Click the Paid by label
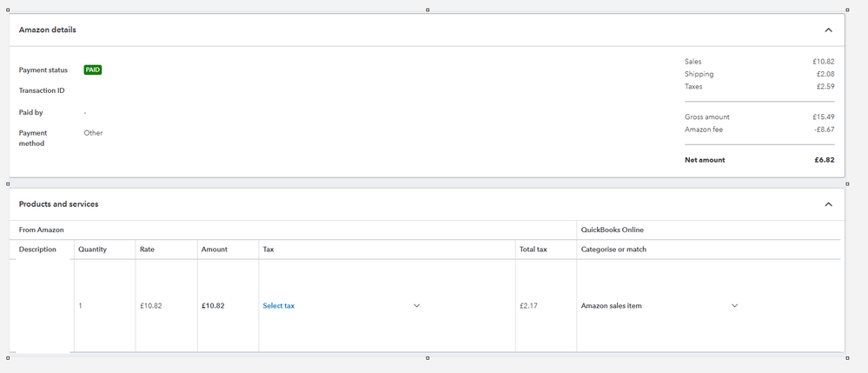This screenshot has height=373, width=868. click(x=31, y=112)
